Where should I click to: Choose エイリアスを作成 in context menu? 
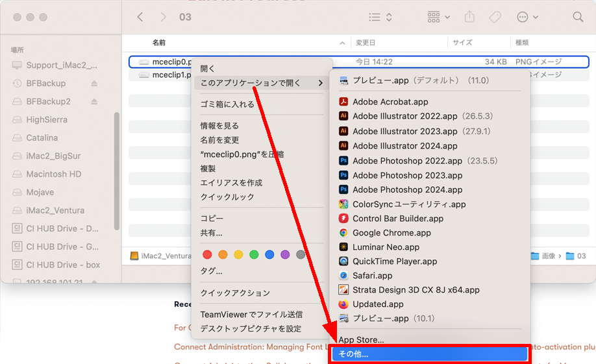point(231,183)
